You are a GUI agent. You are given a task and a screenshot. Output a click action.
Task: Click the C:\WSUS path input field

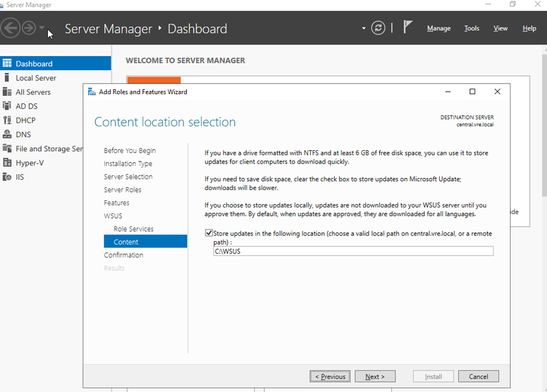pos(353,251)
